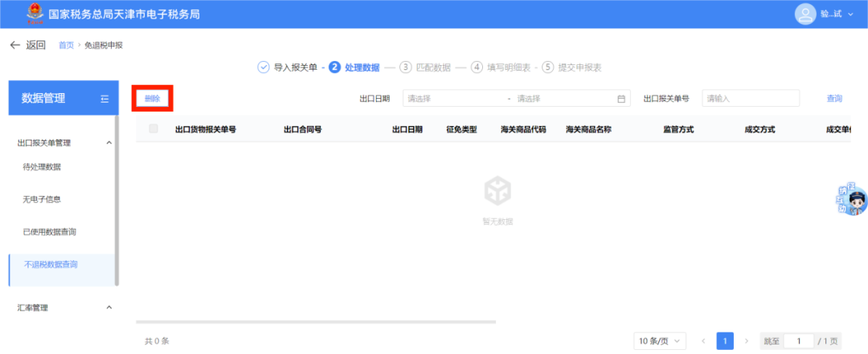Go to step 导入报关单
The height and width of the screenshot is (354, 868).
[287, 67]
